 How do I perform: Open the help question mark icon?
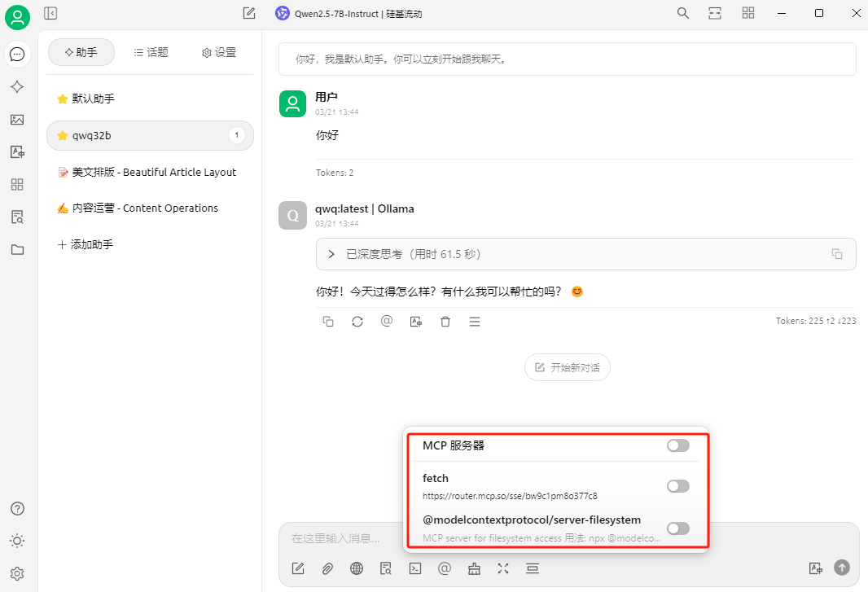[x=17, y=508]
